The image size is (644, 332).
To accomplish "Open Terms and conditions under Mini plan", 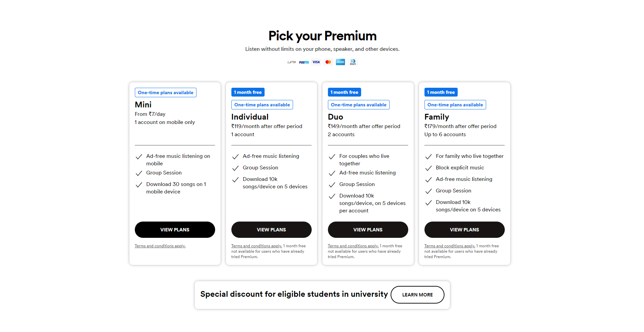I will (160, 246).
